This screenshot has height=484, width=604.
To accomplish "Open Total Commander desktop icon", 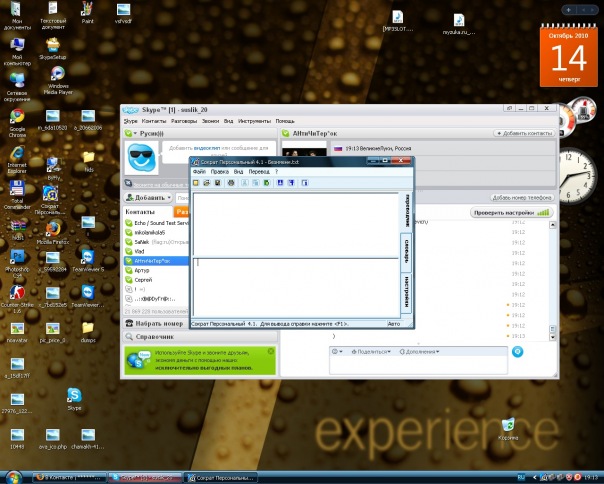I will pyautogui.click(x=17, y=188).
